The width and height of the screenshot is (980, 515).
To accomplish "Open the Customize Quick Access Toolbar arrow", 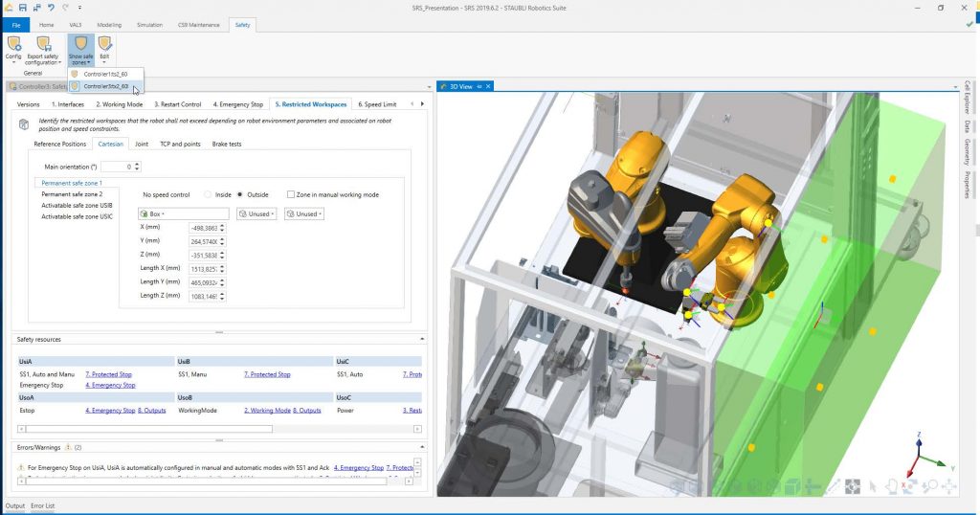I will tap(80, 8).
